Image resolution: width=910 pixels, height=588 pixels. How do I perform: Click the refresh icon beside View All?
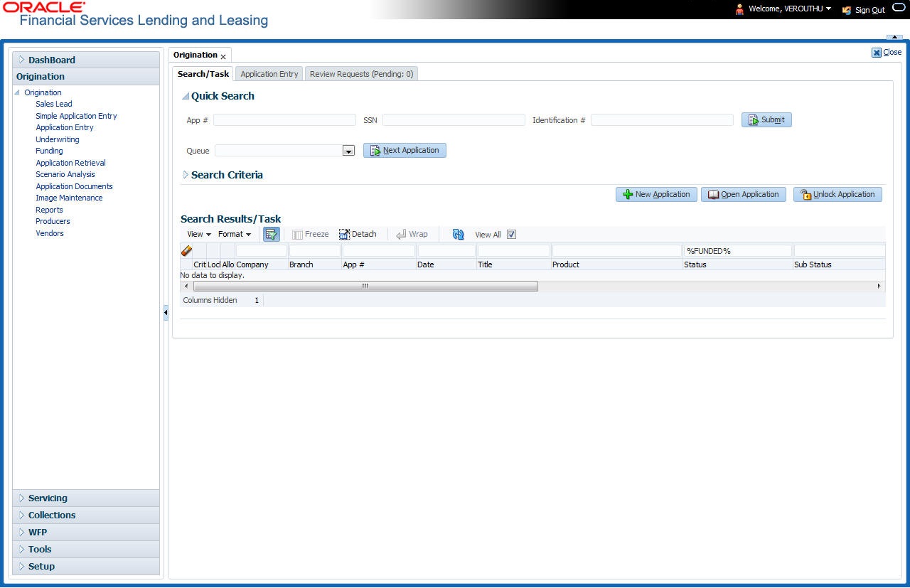click(x=458, y=234)
